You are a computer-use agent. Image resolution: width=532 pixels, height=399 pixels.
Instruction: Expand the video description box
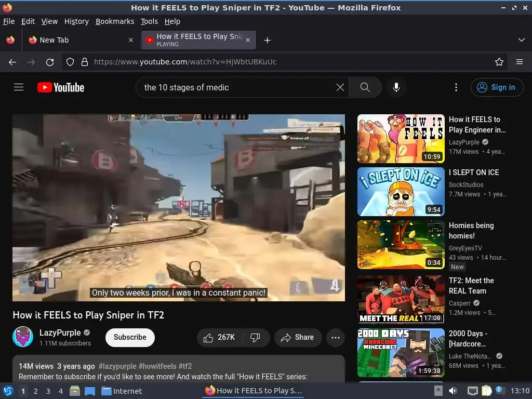point(179,369)
